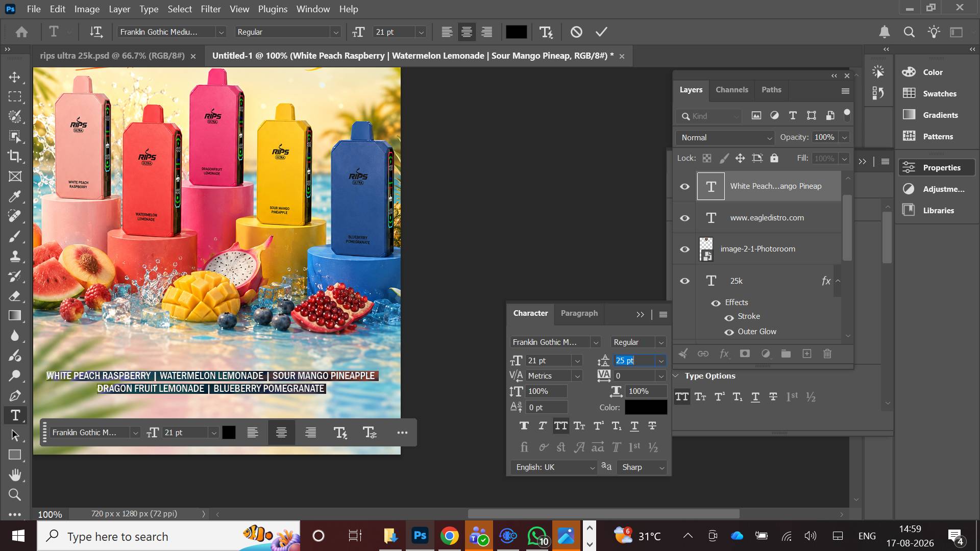Cancel current text edits icon

(576, 32)
